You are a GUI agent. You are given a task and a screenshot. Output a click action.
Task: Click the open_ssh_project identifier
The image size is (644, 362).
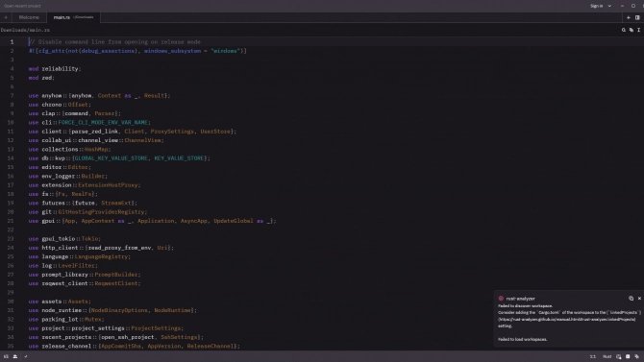click(x=127, y=337)
